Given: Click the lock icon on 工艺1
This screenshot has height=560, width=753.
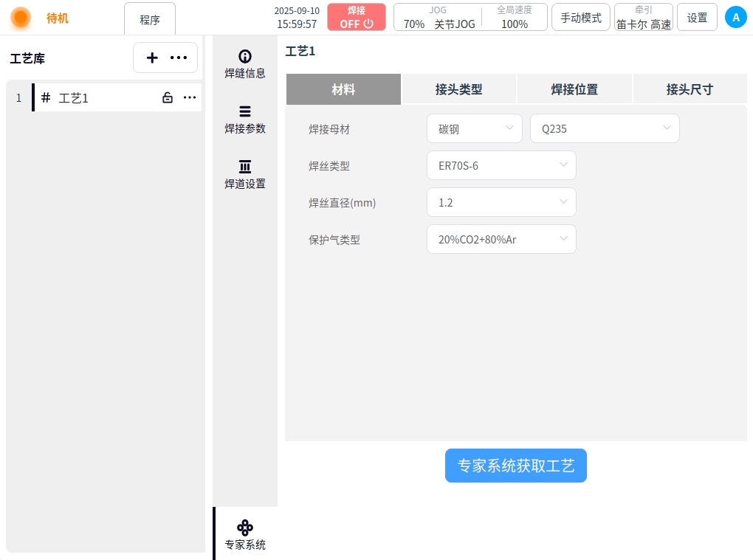Looking at the screenshot, I should point(168,97).
